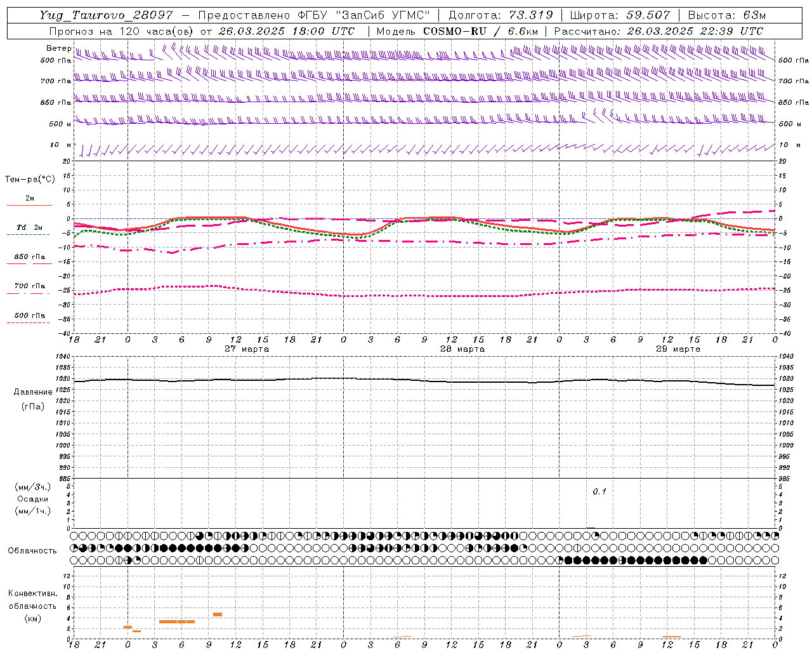This screenshot has height=650, width=812.
Task: Click the "Тем-ра(°C)" temperature panel label
Action: tap(30, 180)
